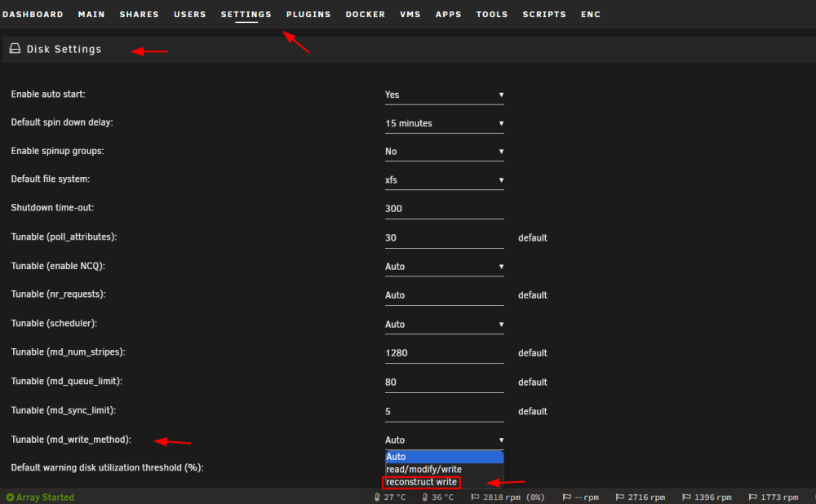Screen dimensions: 816x504
Task: Click 'default' next to nr_requests
Action: 532,295
